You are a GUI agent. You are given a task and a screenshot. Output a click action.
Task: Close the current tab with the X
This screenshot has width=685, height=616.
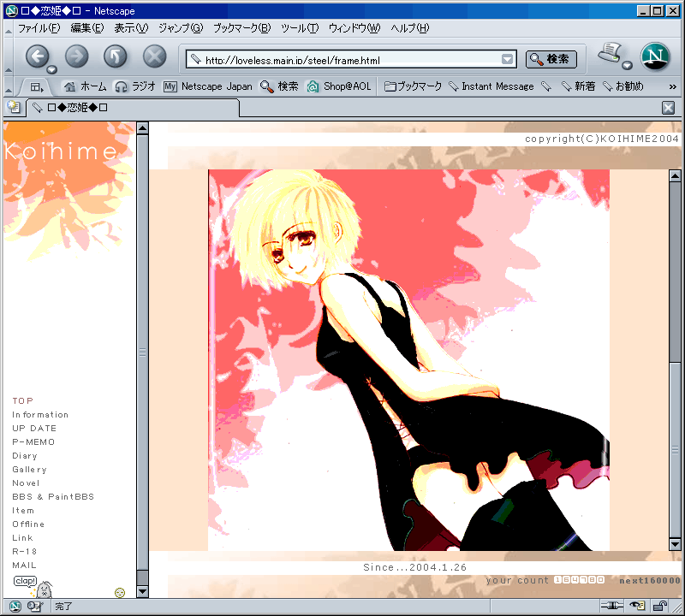tap(668, 108)
